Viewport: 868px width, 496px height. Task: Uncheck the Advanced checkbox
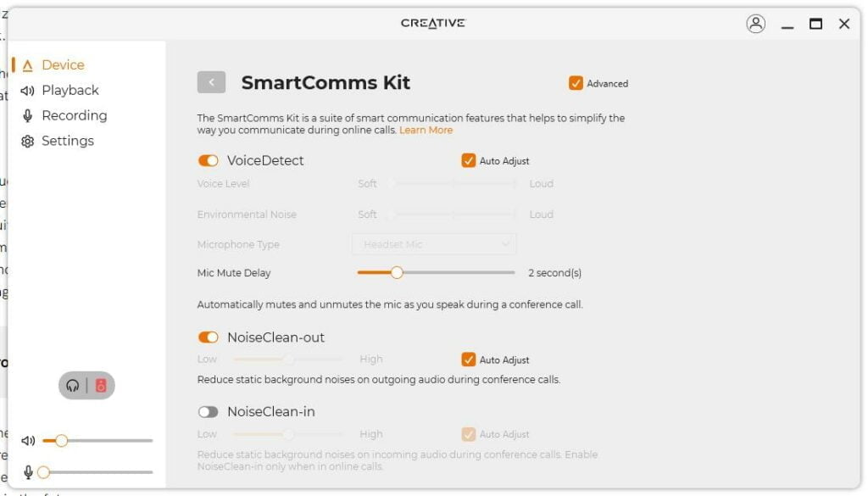tap(576, 83)
